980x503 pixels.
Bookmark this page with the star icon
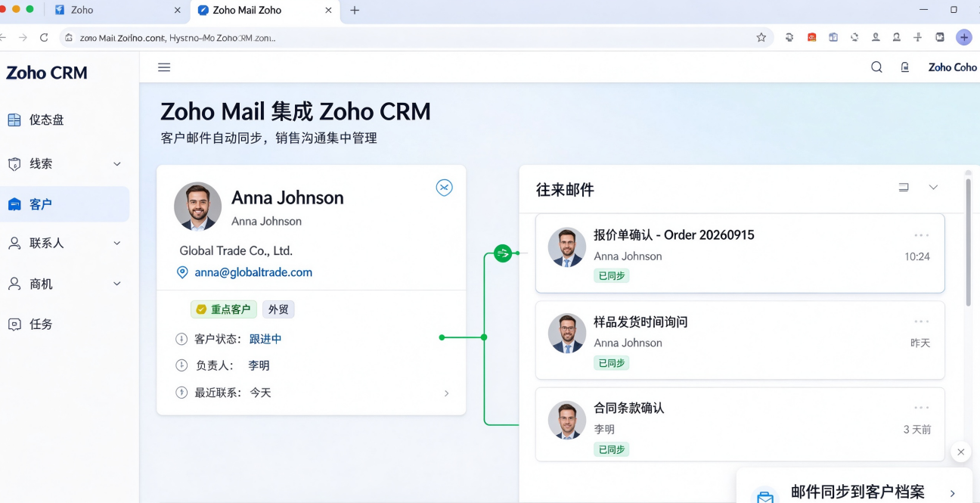click(x=761, y=37)
